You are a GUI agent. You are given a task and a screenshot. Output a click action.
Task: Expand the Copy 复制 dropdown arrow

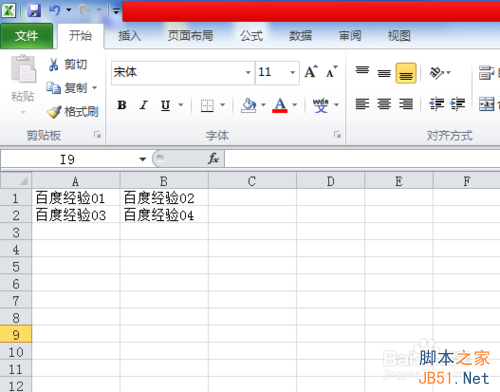(95, 88)
